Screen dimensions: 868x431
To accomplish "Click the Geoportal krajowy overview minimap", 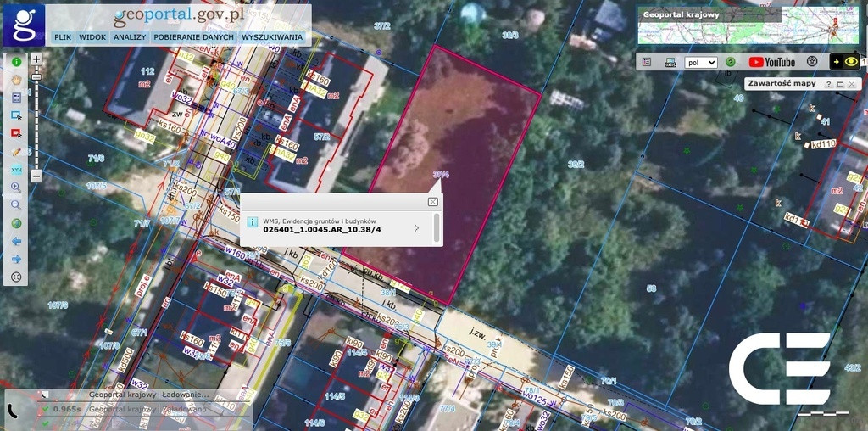I will click(748, 25).
